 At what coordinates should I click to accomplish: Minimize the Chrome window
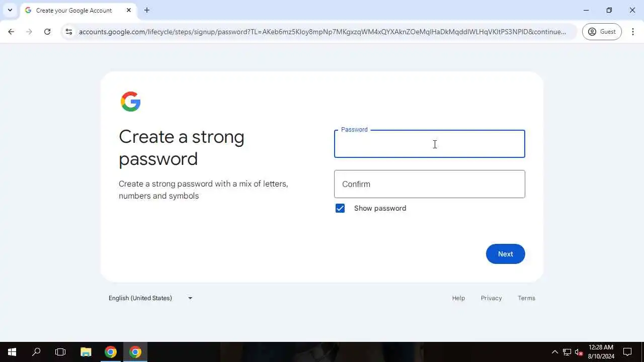tap(586, 10)
